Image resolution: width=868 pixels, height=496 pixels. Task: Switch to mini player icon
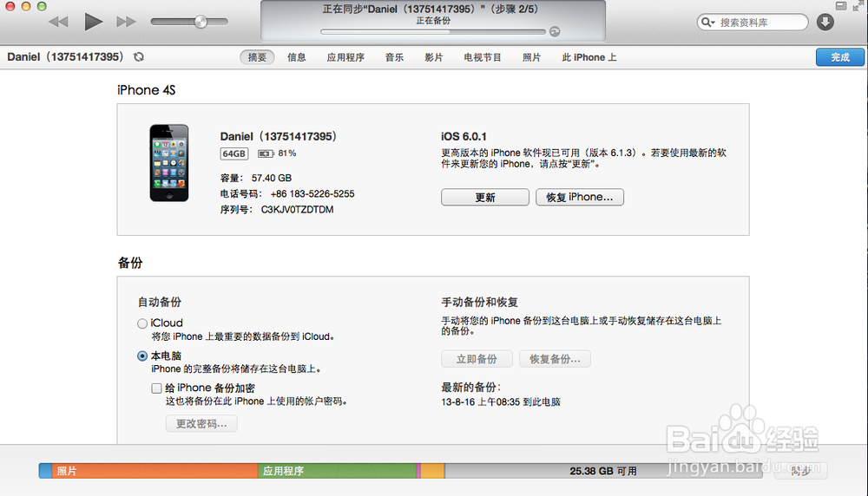click(x=841, y=5)
